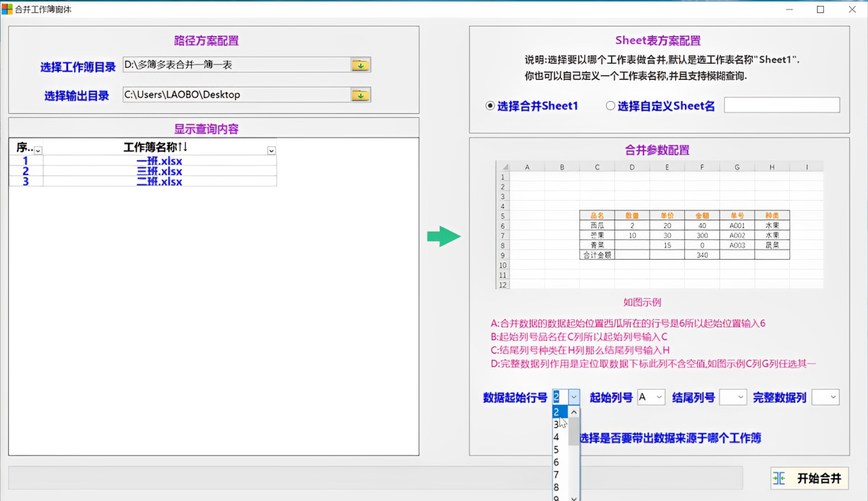Open filter dropdown on 序 column header

(38, 151)
